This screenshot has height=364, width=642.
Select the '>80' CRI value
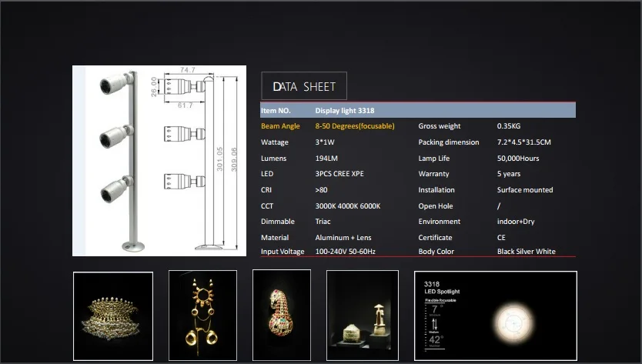[x=322, y=189]
